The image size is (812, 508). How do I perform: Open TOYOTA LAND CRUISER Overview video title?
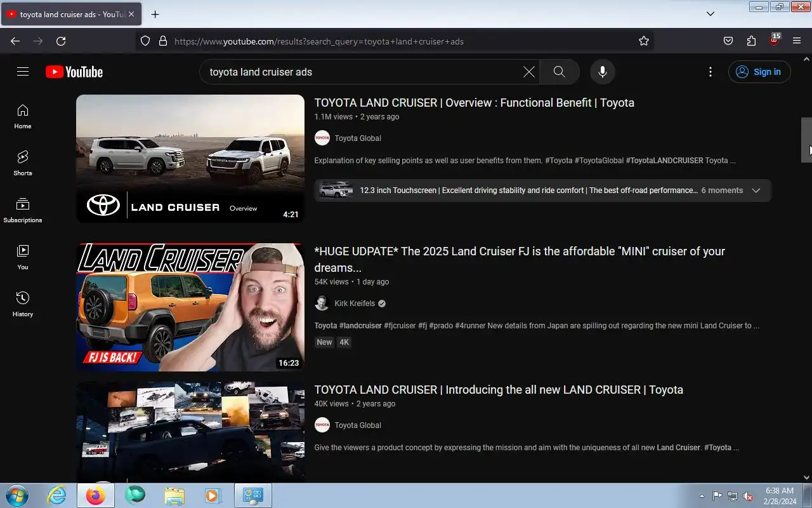[x=474, y=103]
